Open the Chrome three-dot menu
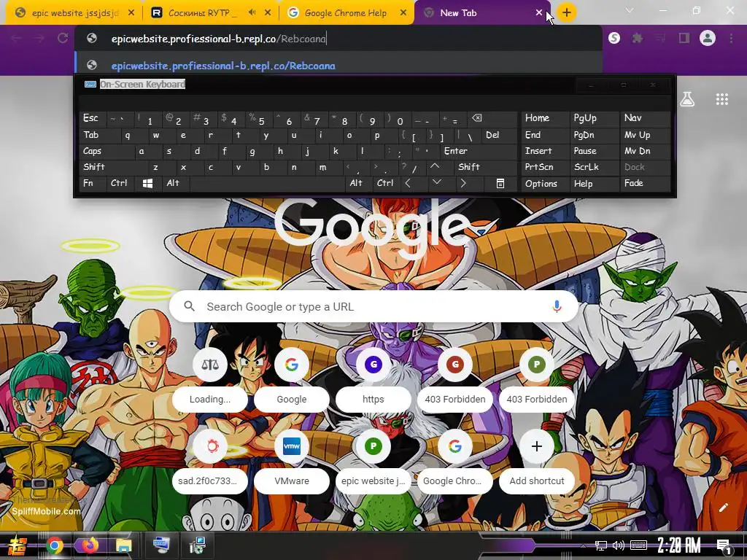 click(731, 38)
